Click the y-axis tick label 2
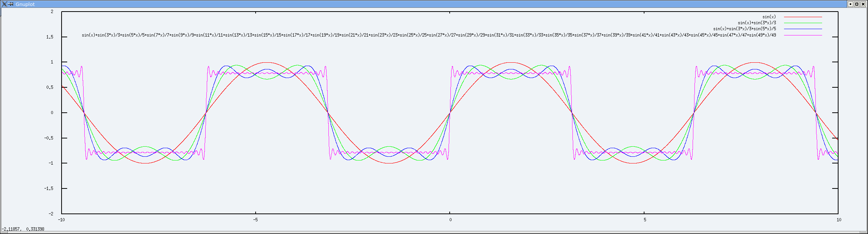The image size is (868, 234). [x=52, y=12]
